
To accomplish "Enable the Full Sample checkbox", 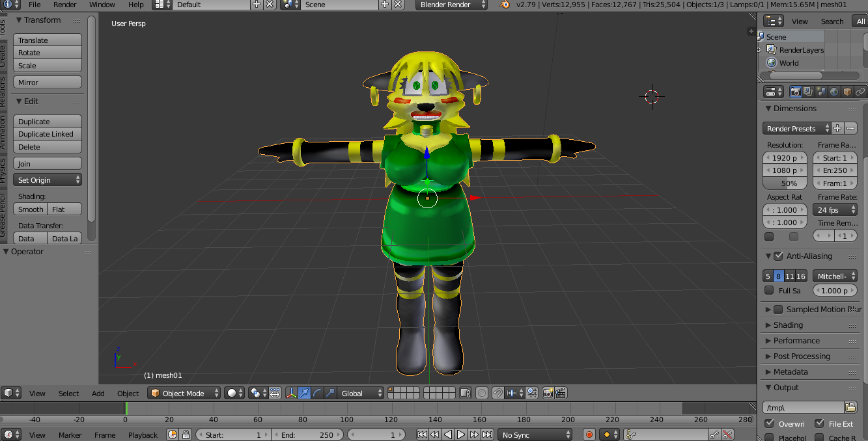I will coord(769,291).
